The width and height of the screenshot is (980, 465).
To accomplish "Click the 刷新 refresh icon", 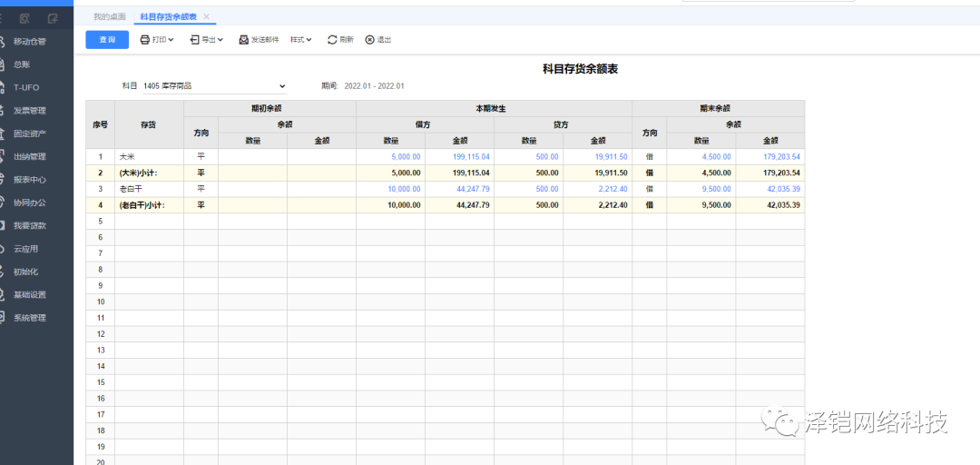I will [332, 40].
